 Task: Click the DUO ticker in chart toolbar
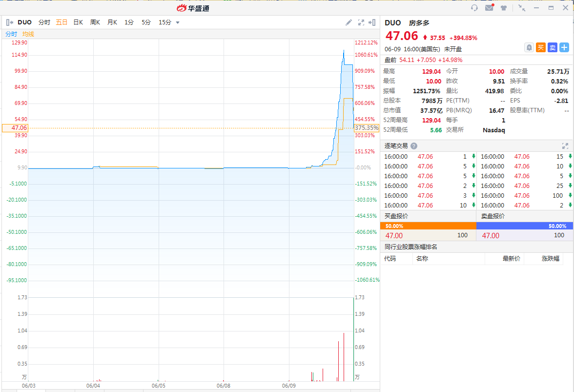[24, 22]
